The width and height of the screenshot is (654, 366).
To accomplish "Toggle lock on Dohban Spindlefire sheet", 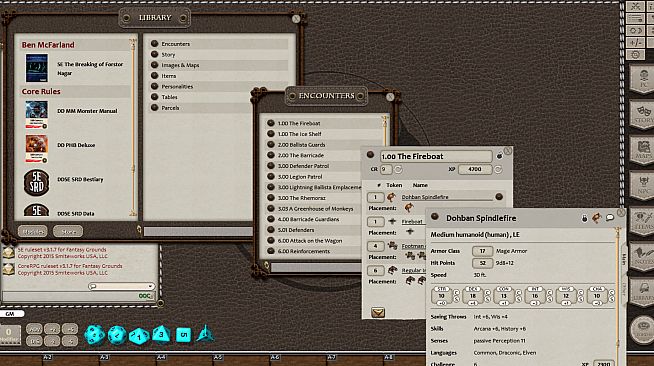I will (584, 218).
